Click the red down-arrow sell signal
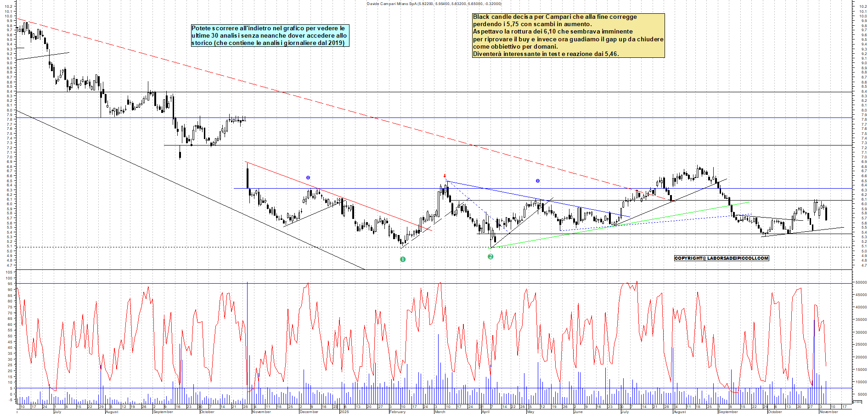Viewport: 868px width, 414px height. (444, 176)
